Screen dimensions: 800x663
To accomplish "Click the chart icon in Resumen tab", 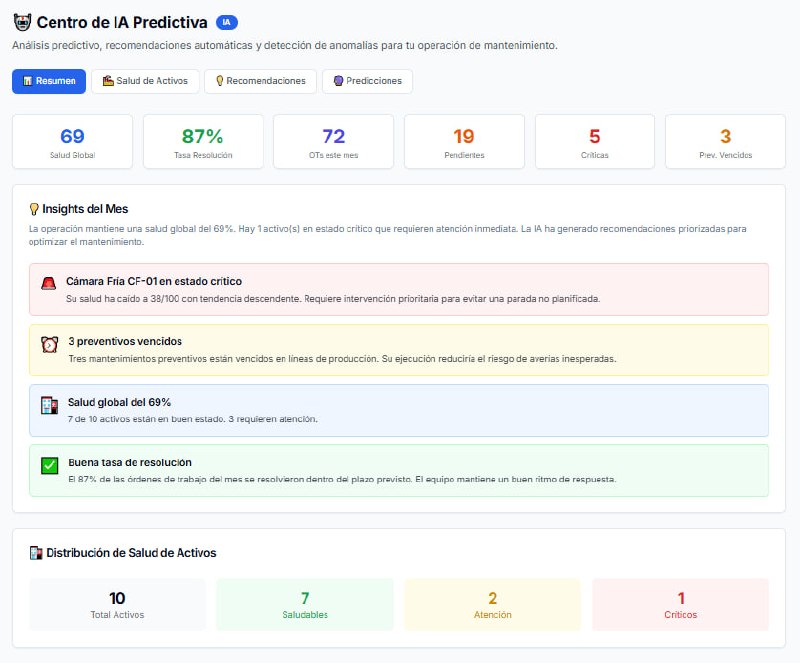I will point(28,81).
